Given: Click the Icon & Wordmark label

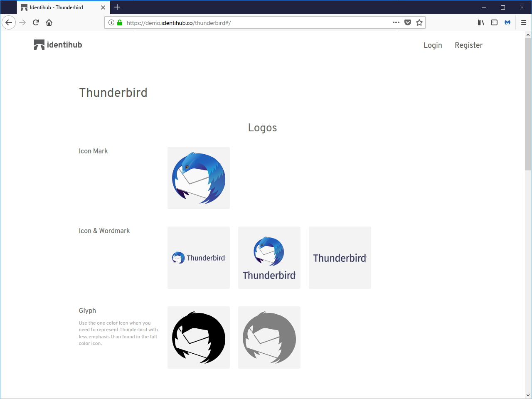Looking at the screenshot, I should pyautogui.click(x=104, y=231).
